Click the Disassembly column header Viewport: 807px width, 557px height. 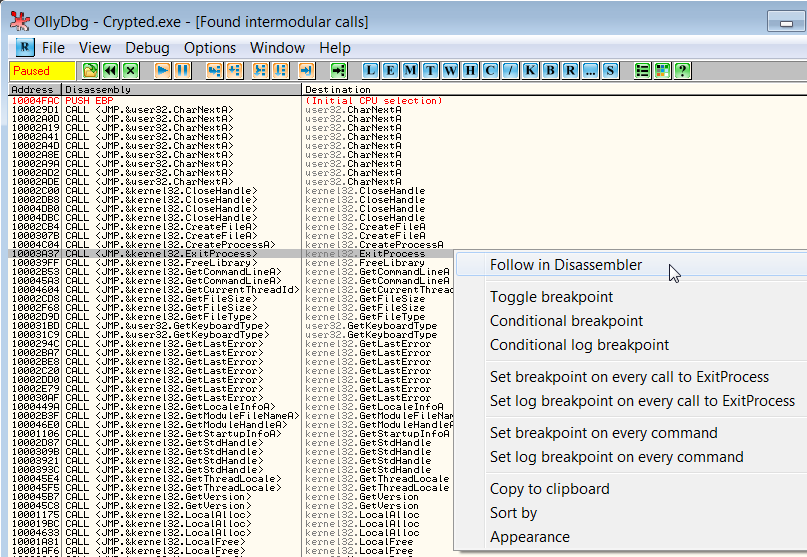tap(182, 89)
